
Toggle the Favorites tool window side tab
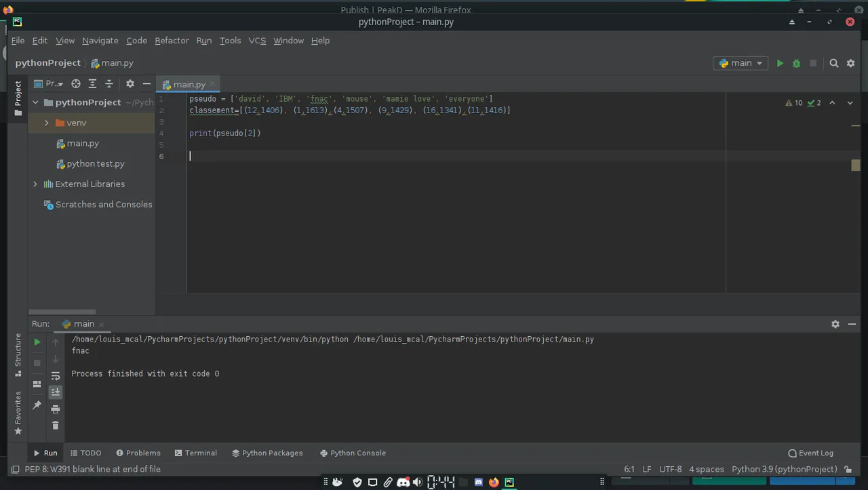pos(18,413)
